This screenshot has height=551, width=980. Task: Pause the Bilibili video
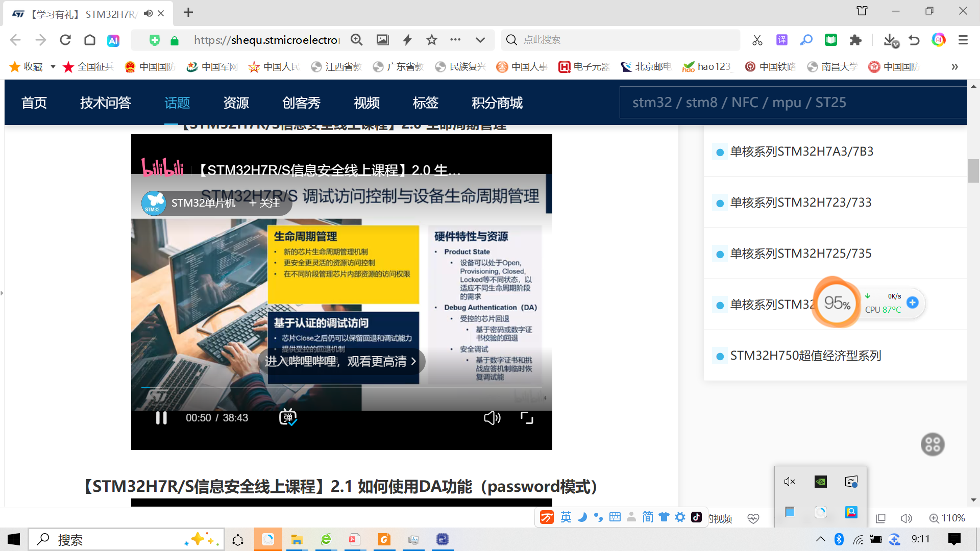161,418
